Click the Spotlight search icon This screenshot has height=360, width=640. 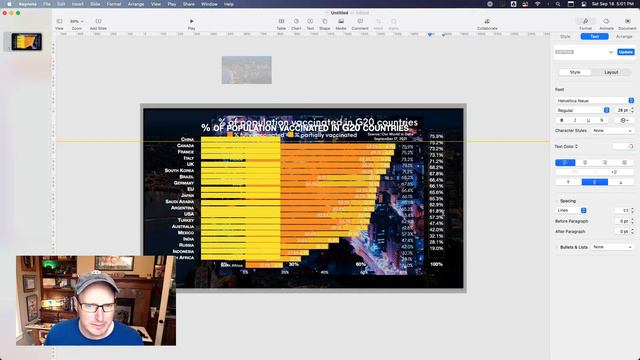[x=558, y=4]
